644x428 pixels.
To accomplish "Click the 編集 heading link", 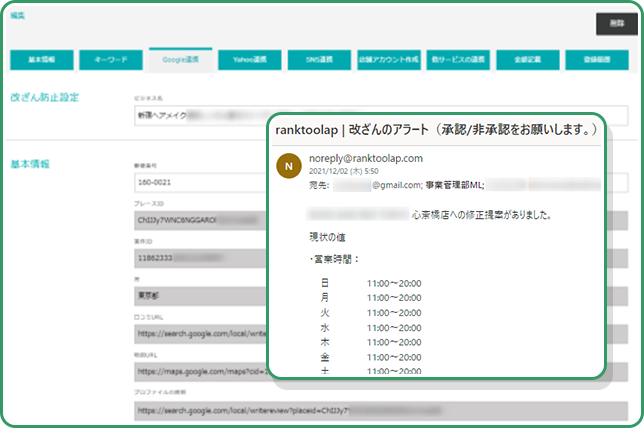I will coord(18,16).
